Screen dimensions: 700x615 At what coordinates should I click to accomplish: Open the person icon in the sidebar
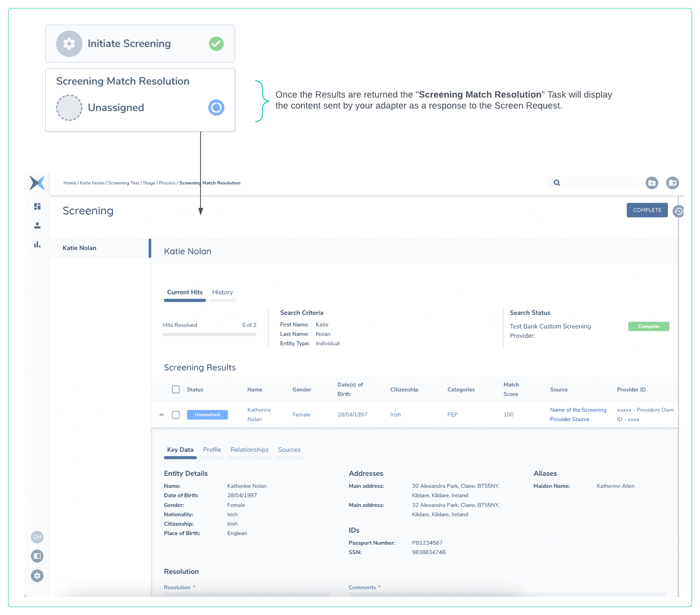click(37, 226)
